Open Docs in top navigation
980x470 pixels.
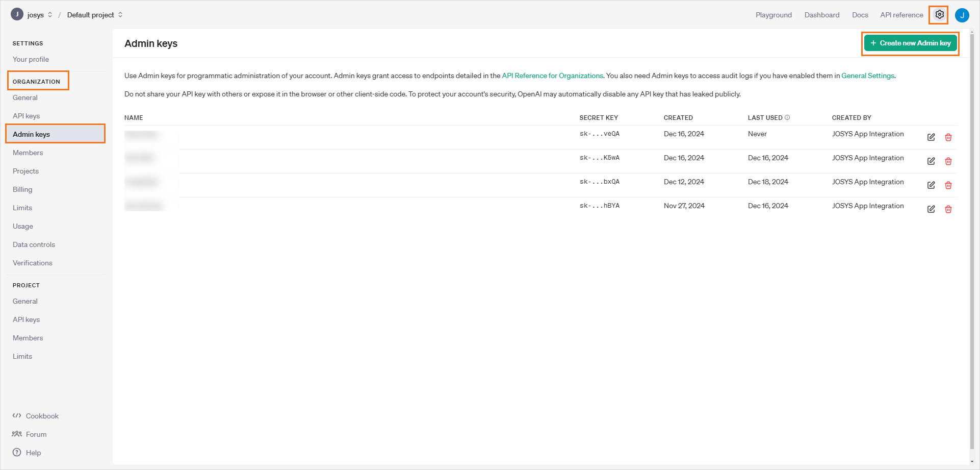[860, 15]
